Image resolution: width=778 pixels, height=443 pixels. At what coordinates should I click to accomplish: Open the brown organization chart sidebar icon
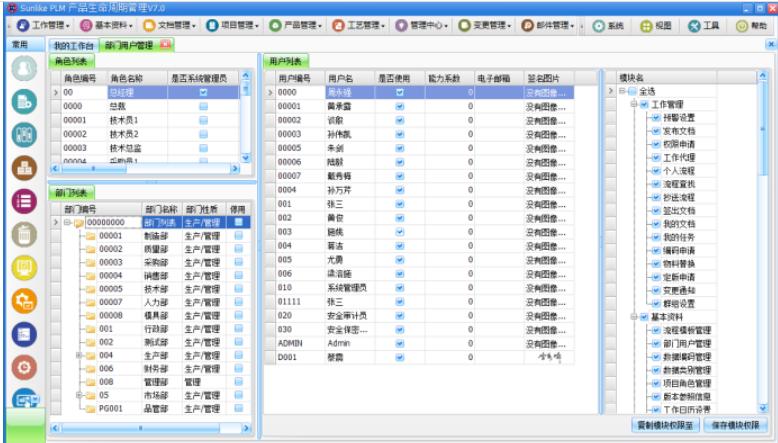pos(24,168)
